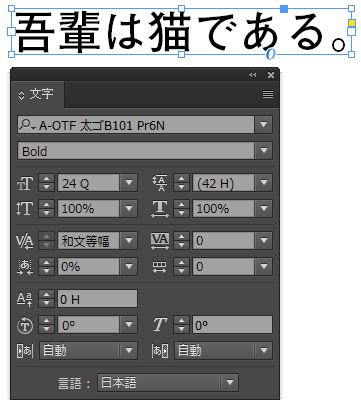361x410 pixels.
Task: Open the 和文等幅 kerning dropdown
Action: click(129, 241)
